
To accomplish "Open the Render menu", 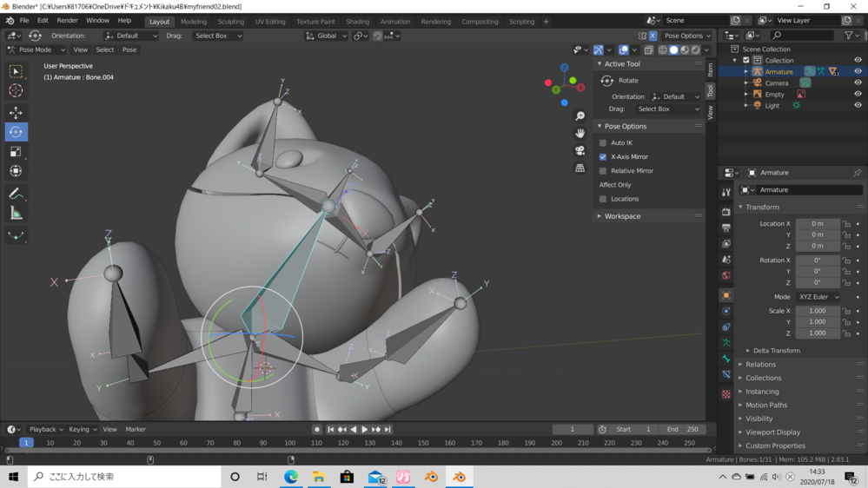I will point(67,21).
